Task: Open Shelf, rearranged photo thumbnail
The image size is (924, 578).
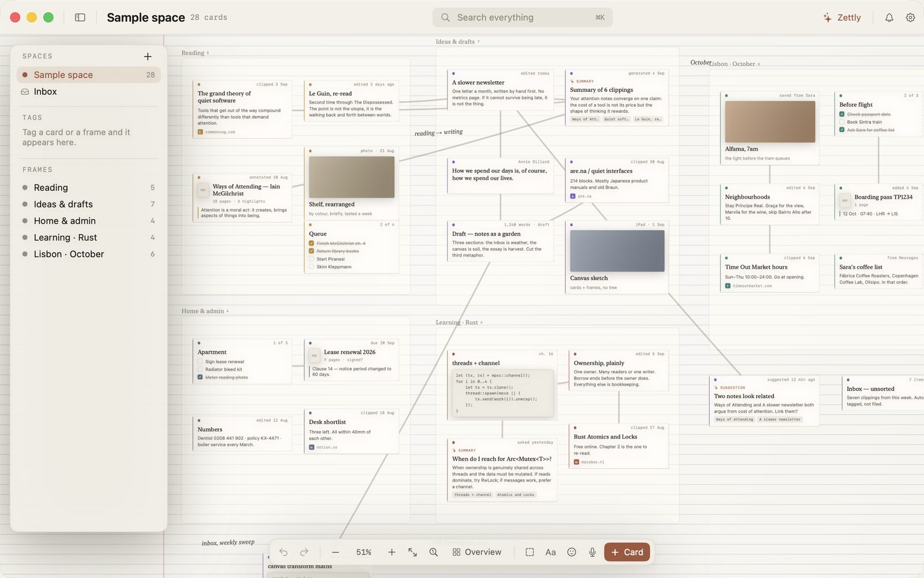Action: [x=352, y=177]
